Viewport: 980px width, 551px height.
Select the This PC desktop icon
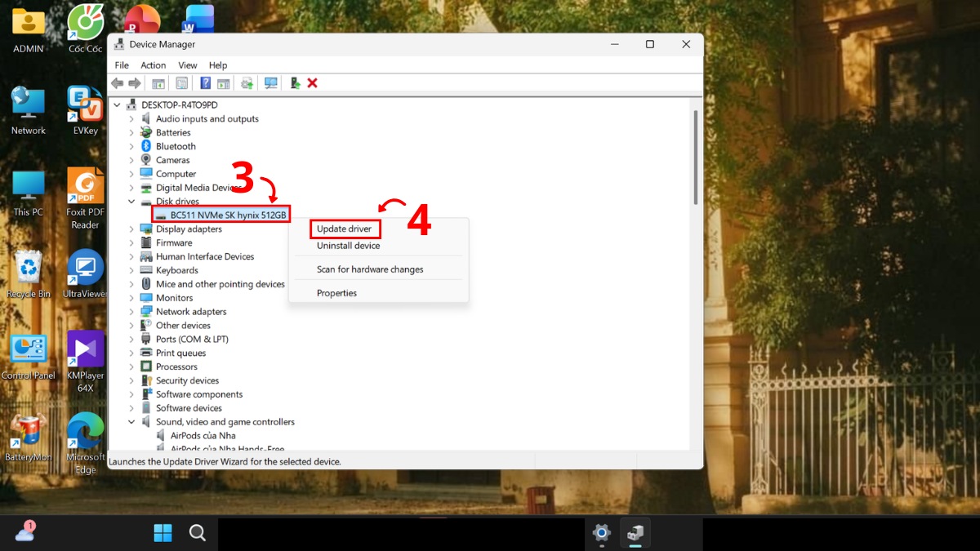[29, 193]
